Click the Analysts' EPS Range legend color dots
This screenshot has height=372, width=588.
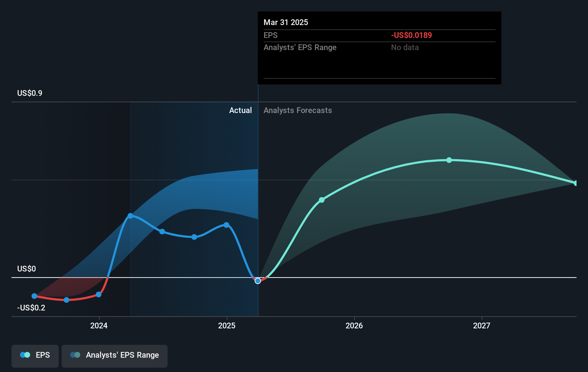click(75, 355)
